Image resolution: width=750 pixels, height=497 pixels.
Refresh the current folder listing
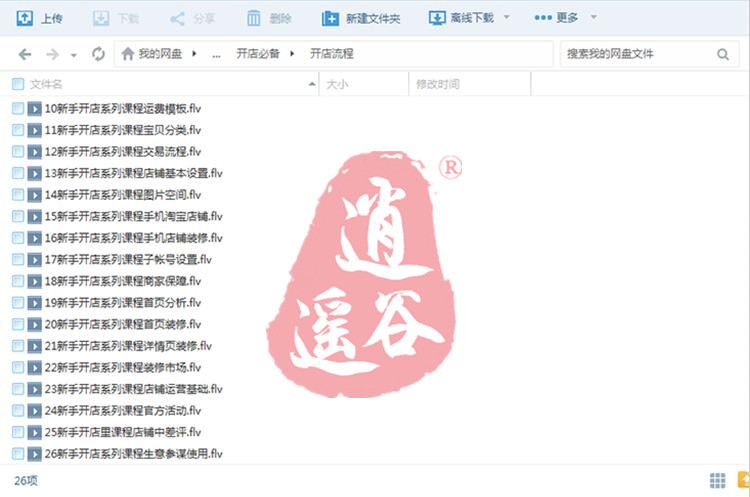(99, 54)
